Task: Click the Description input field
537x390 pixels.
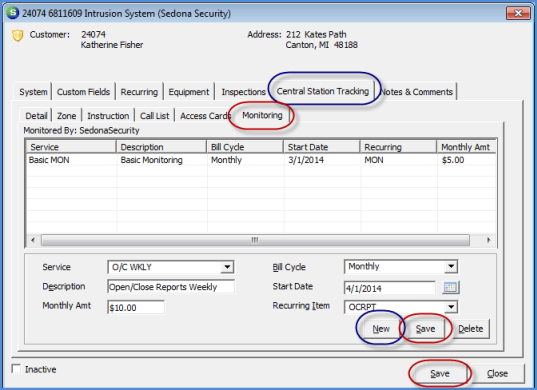Action: (171, 287)
